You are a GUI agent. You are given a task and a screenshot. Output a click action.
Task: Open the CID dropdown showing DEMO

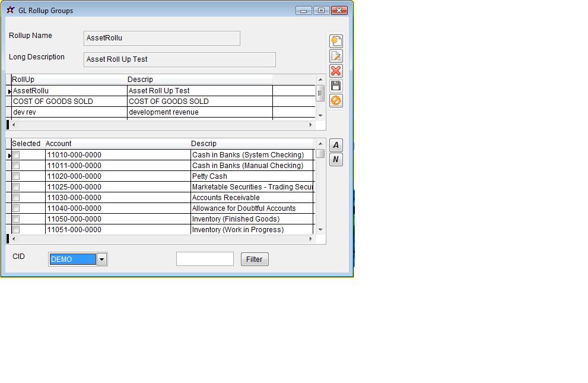pos(101,259)
